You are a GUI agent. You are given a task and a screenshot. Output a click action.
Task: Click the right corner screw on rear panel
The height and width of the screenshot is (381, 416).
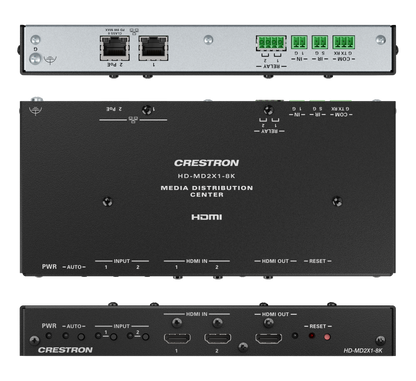381,40
